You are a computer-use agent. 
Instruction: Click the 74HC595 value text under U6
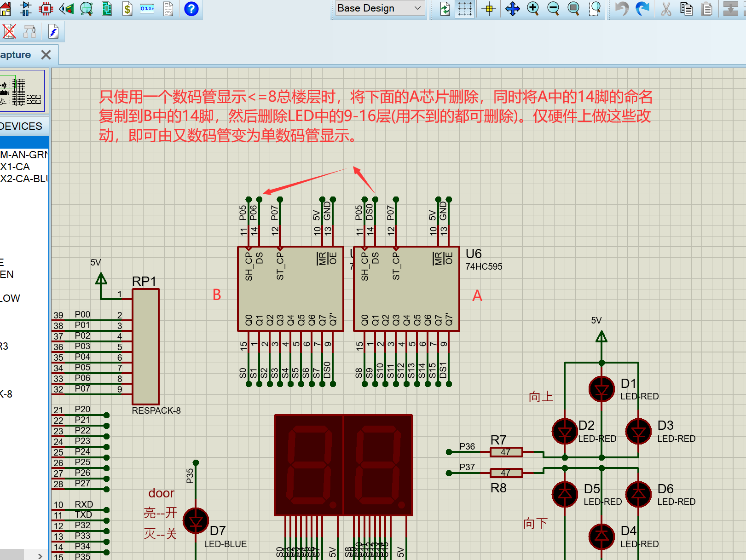coord(484,266)
